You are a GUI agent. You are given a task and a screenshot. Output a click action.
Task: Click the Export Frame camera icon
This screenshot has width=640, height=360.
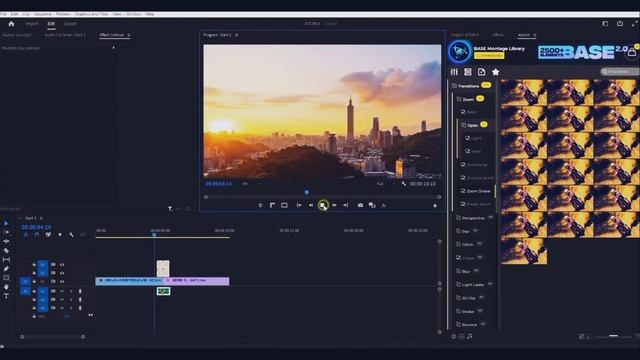pyautogui.click(x=360, y=205)
